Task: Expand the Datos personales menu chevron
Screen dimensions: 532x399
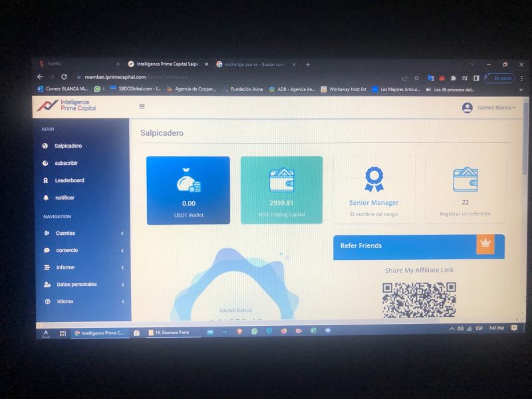Action: coord(123,285)
